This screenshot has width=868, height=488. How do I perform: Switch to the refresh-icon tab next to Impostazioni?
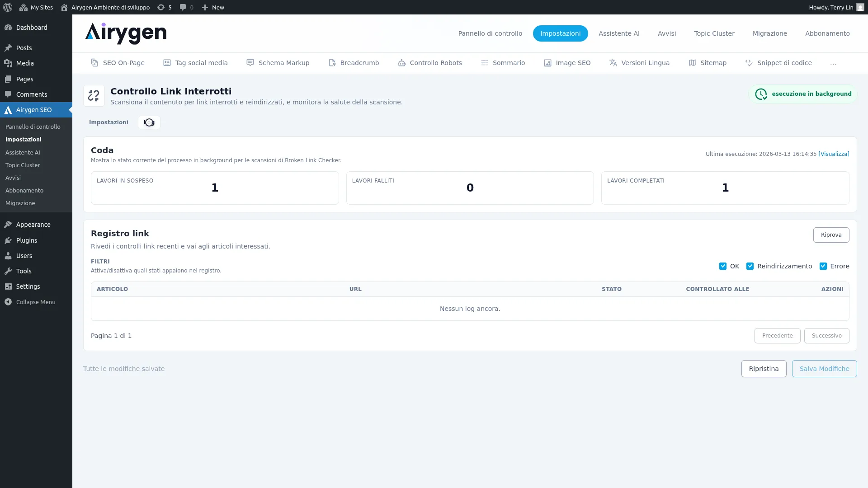click(149, 122)
